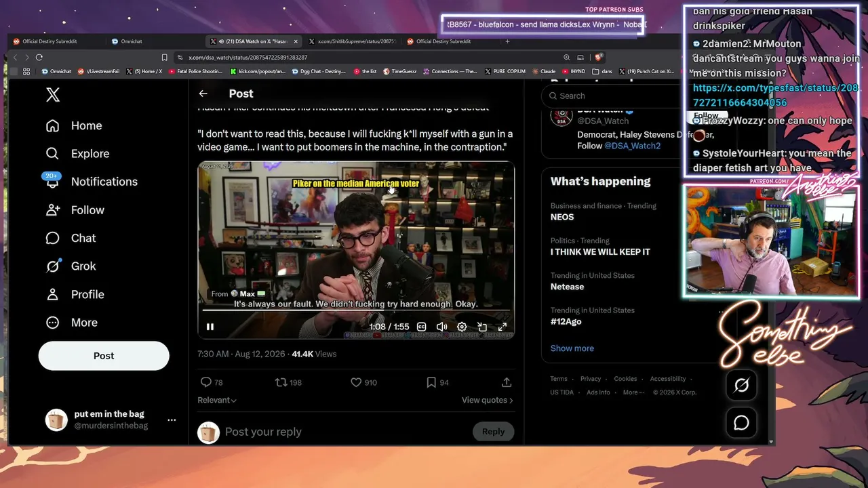This screenshot has height=488, width=868.
Task: Pause the video in the post
Action: (210, 327)
